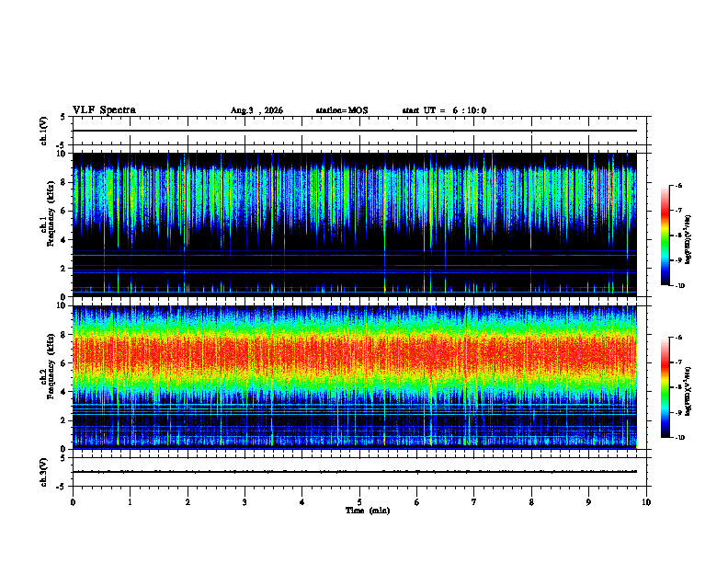The height and width of the screenshot is (563, 728).
Task: Click the date text "Aug.3 , 2026"
Action: tap(256, 110)
